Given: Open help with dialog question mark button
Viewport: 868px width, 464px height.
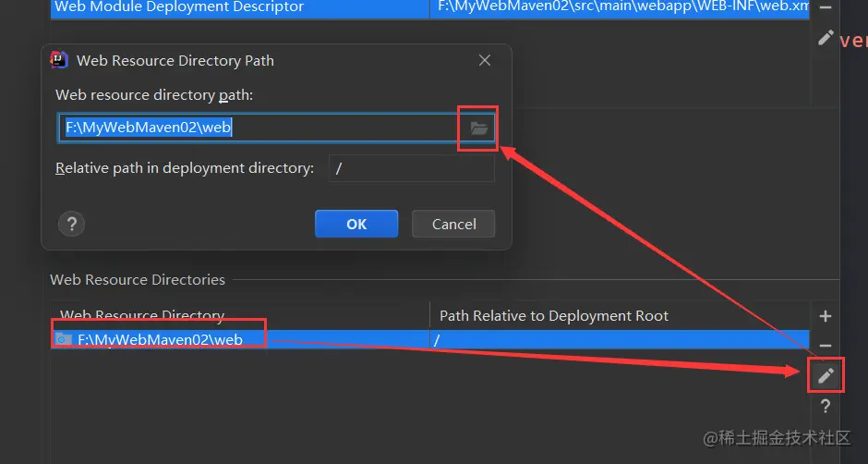Looking at the screenshot, I should pos(71,225).
